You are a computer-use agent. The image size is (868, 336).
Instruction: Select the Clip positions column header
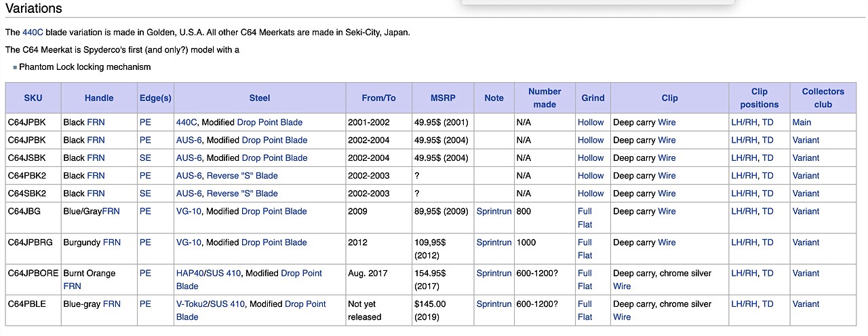[759, 98]
